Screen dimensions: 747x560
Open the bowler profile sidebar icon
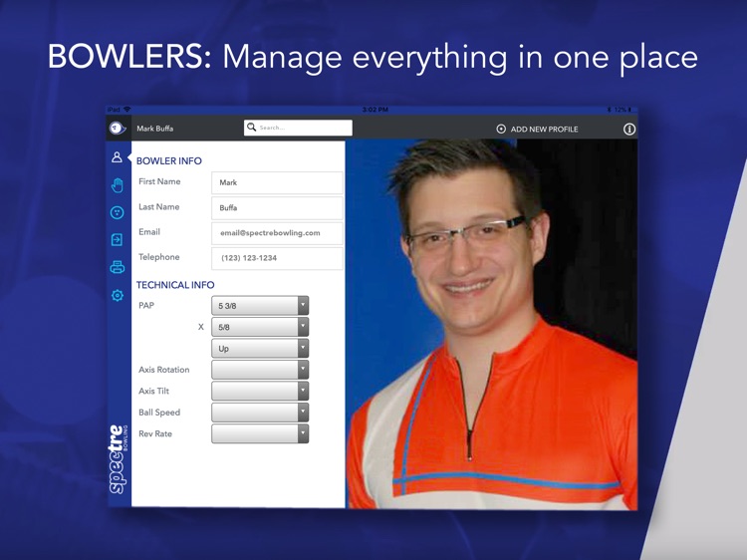pyautogui.click(x=117, y=157)
